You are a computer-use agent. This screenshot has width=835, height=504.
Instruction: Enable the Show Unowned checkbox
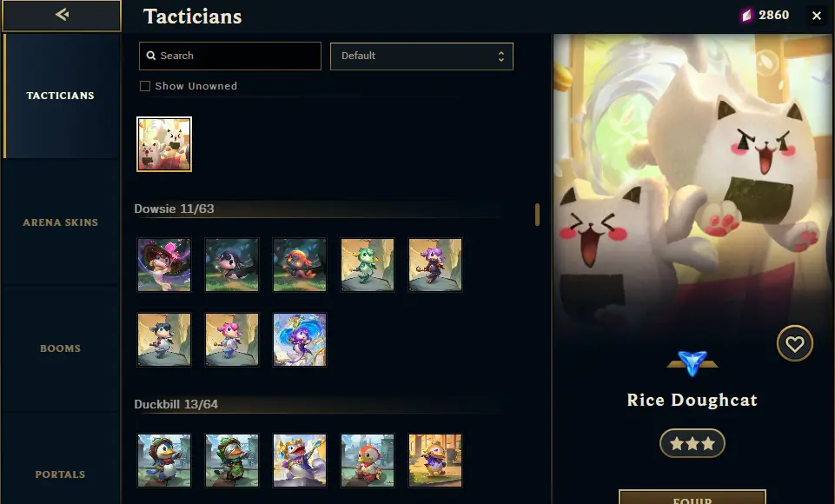145,86
